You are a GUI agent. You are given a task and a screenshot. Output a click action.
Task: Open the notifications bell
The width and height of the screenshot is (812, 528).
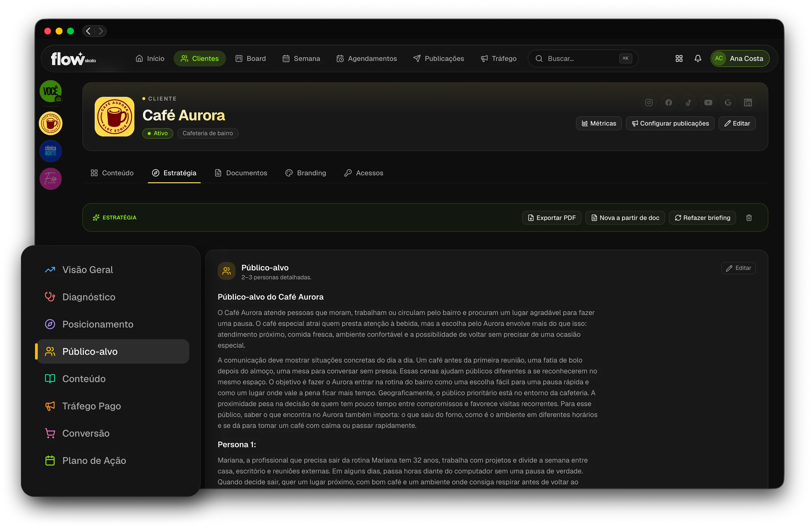tap(698, 58)
